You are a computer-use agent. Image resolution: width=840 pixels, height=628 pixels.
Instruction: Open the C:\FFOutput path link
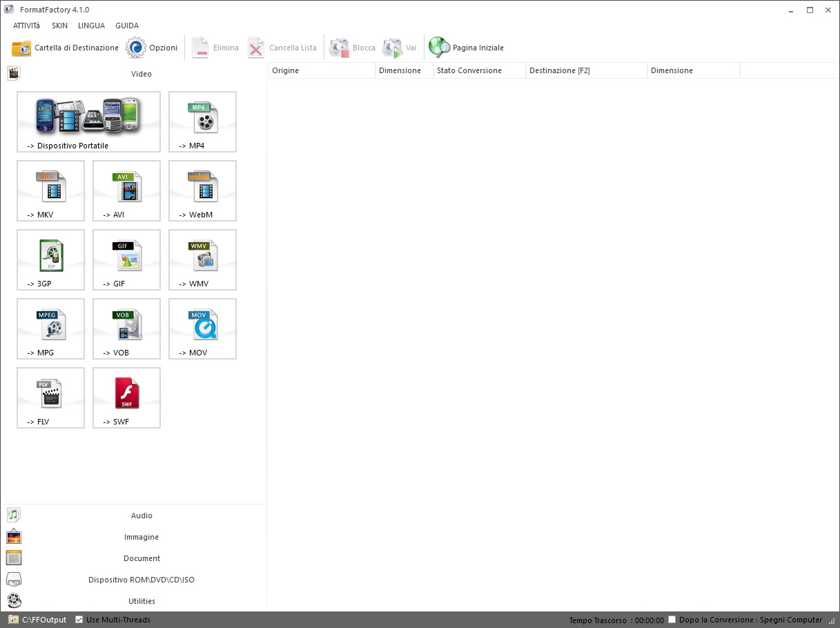(44, 620)
